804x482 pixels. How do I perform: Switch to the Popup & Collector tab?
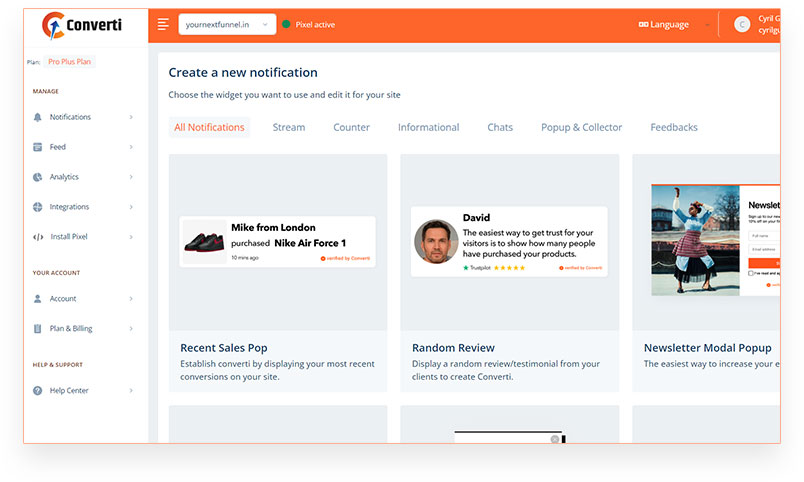click(581, 127)
